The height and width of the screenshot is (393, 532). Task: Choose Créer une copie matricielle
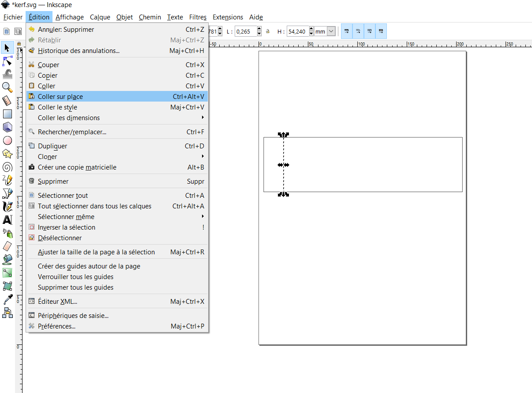117,167
